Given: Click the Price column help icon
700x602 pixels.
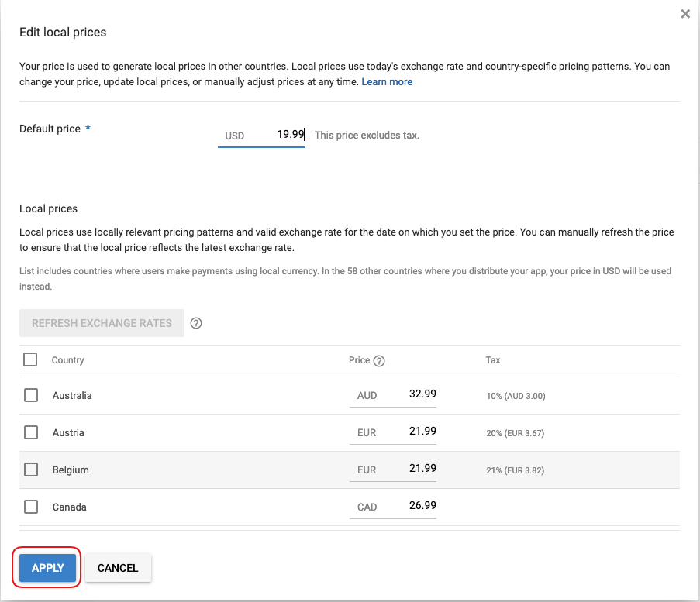Looking at the screenshot, I should tap(379, 361).
